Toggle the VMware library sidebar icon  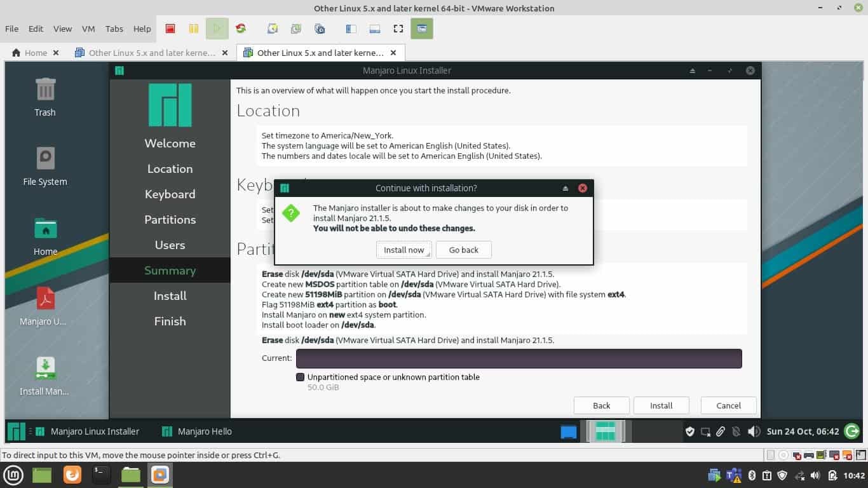point(351,29)
